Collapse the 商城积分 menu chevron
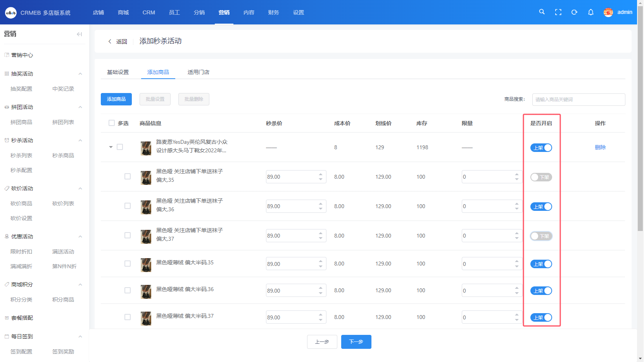 point(80,284)
